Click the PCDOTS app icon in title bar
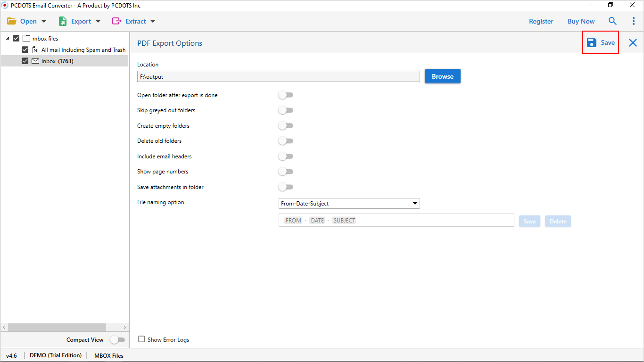The width and height of the screenshot is (644, 362). tap(5, 5)
